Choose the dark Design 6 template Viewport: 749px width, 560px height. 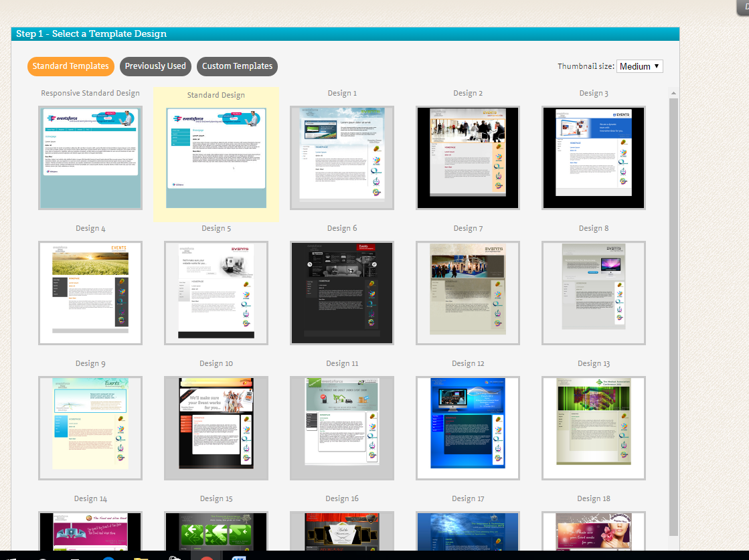tap(342, 293)
